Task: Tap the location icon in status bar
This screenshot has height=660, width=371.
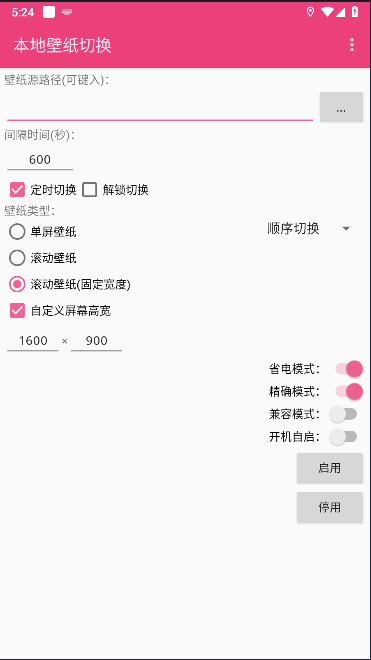Action: click(310, 12)
